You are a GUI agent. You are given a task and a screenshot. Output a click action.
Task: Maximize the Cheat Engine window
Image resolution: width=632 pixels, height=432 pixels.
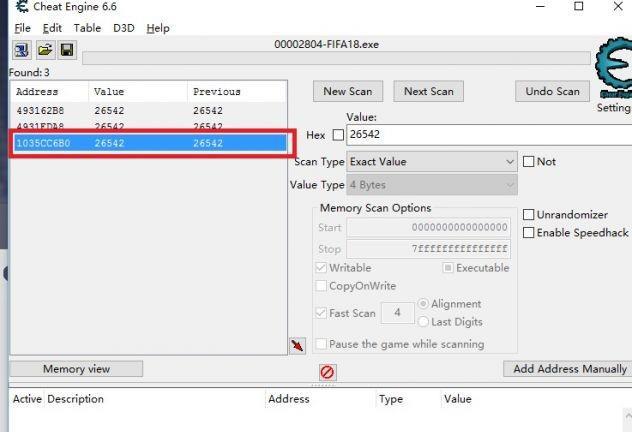[578, 6]
